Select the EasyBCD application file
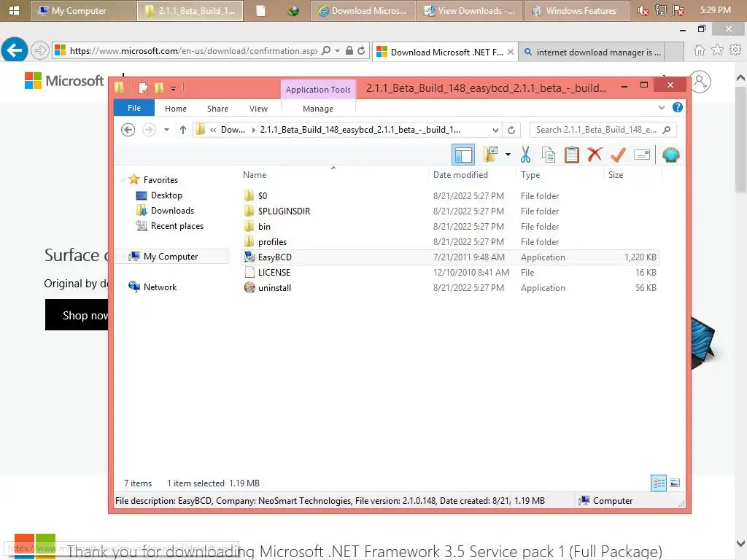747x560 pixels. pyautogui.click(x=450, y=257)
